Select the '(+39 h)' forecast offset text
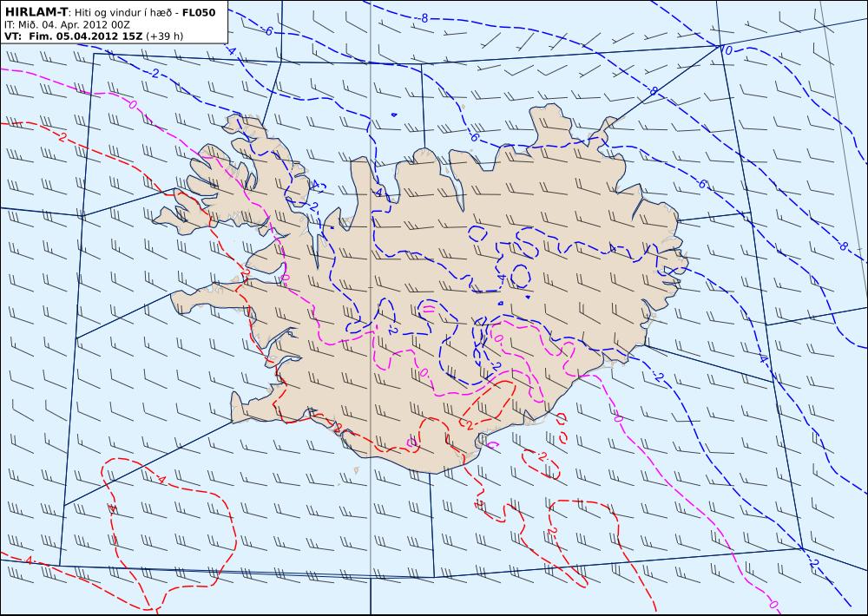The image size is (868, 616). pyautogui.click(x=164, y=36)
